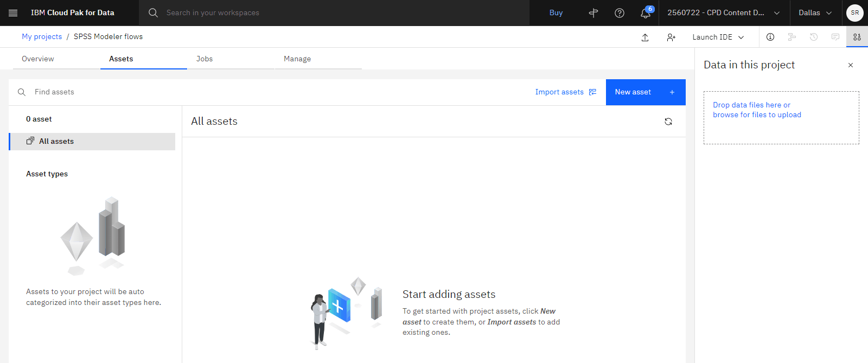Open the project information icon
The image size is (868, 363).
click(x=770, y=37)
